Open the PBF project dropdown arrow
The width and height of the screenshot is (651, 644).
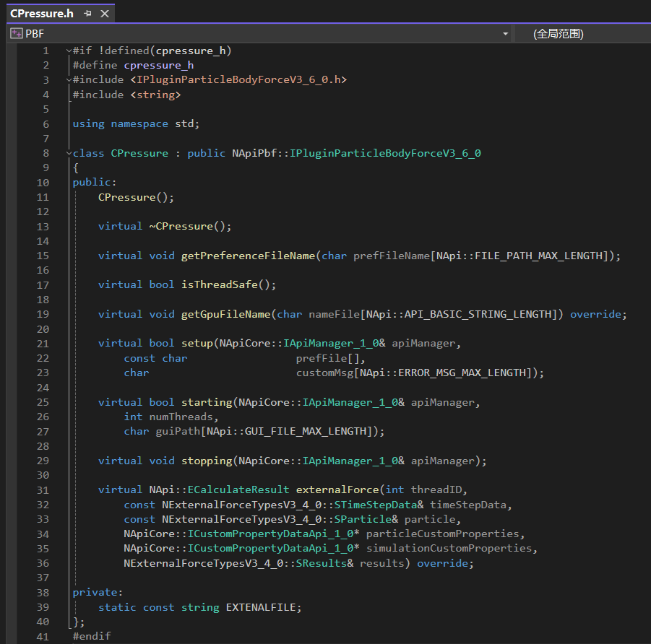point(505,34)
